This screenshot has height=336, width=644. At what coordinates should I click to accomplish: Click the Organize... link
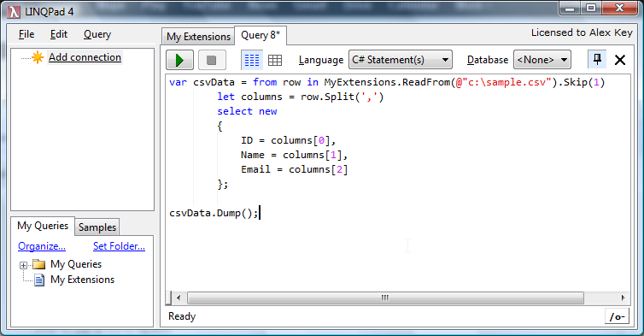click(42, 246)
